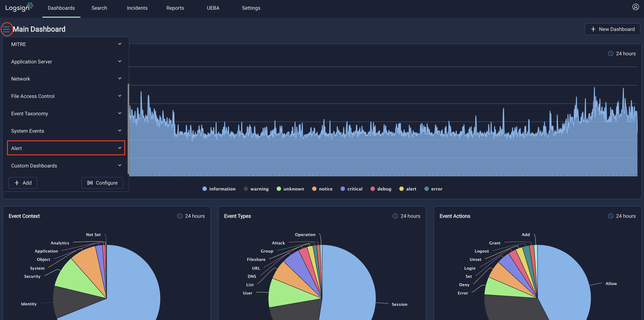Viewport: 644px width, 320px height.
Task: Toggle the hamburger dashboard menu
Action: (x=7, y=29)
